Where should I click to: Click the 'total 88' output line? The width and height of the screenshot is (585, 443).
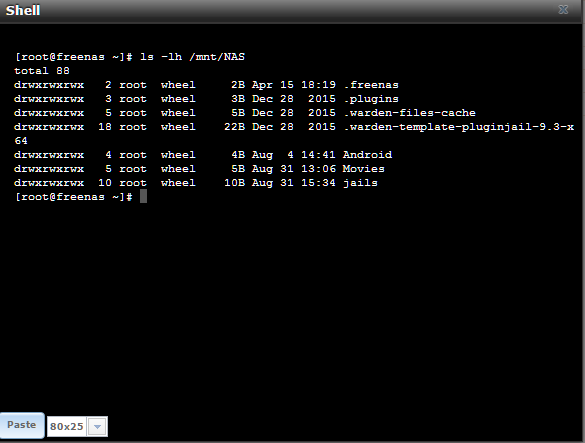point(42,71)
